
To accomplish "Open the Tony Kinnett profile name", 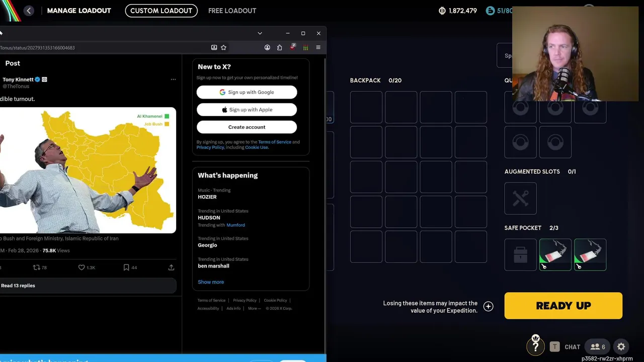I will 18,79.
